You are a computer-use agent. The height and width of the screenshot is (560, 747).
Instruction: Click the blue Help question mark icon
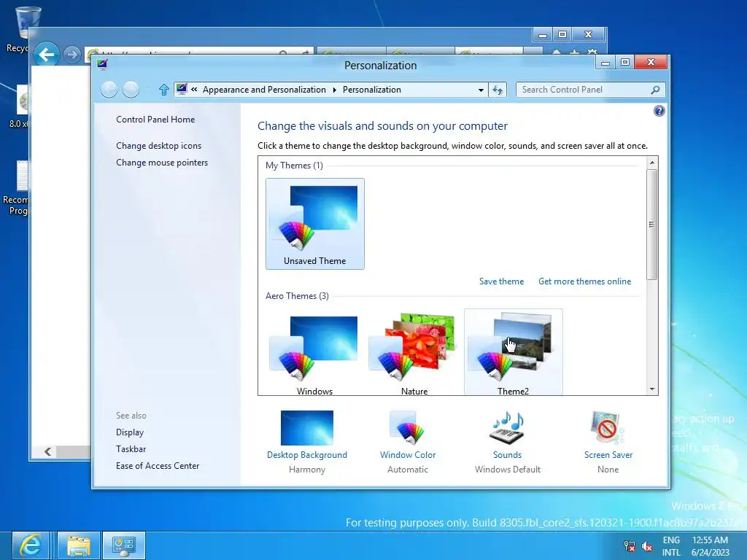coord(659,111)
